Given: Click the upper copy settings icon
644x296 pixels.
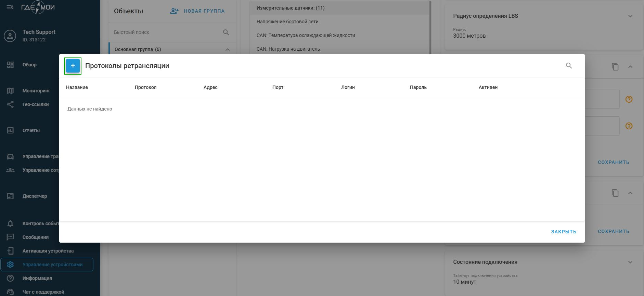Looking at the screenshot, I should pyautogui.click(x=615, y=67).
